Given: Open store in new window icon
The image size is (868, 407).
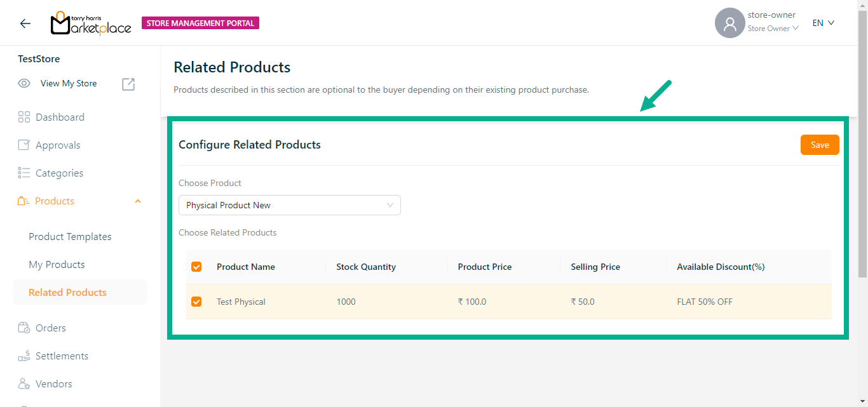Looking at the screenshot, I should [128, 84].
